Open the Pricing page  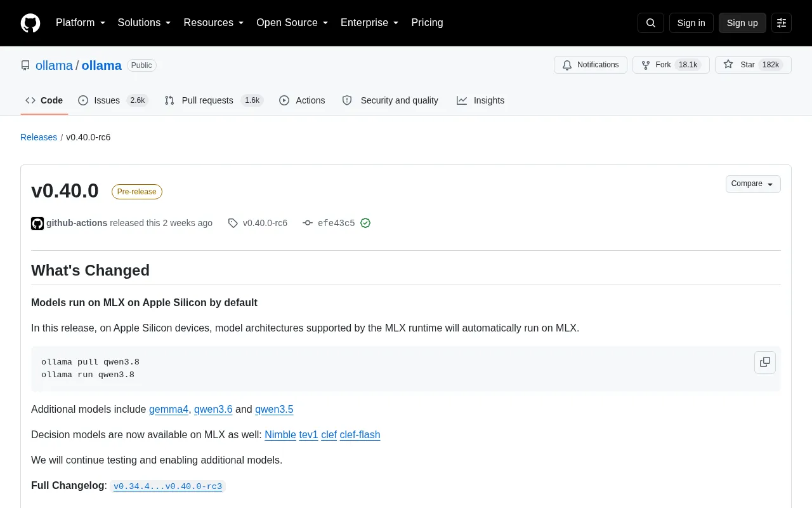[x=427, y=23]
